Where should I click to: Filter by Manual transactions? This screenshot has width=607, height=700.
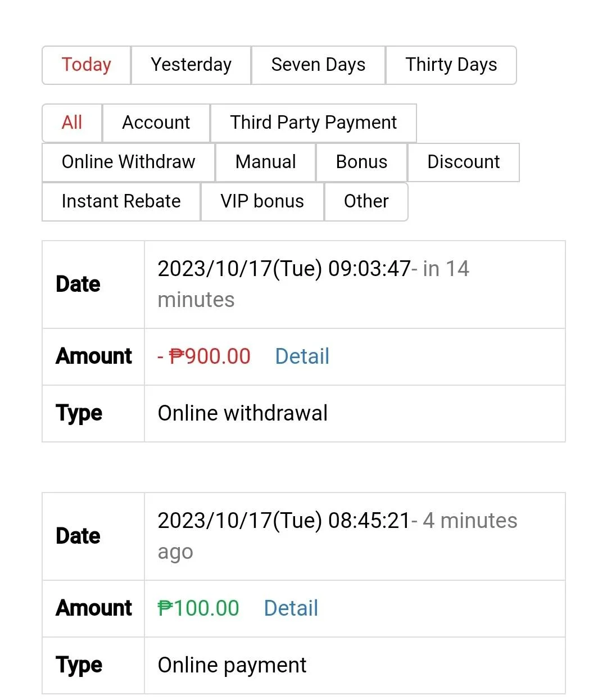click(x=266, y=162)
